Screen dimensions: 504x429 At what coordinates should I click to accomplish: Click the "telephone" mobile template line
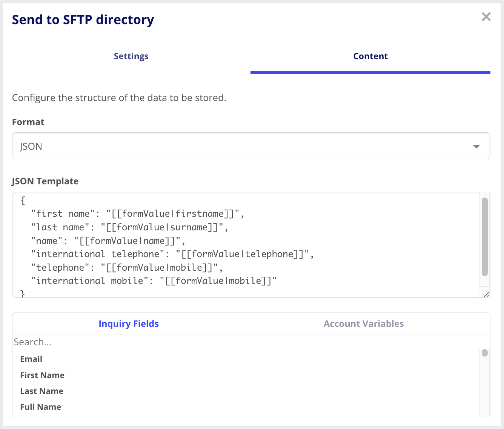(127, 268)
